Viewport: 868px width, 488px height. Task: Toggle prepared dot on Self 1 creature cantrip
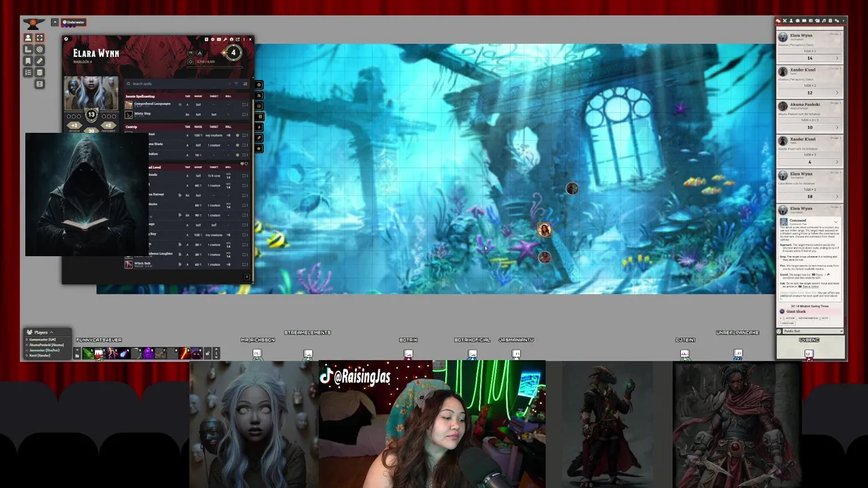pyautogui.click(x=237, y=145)
